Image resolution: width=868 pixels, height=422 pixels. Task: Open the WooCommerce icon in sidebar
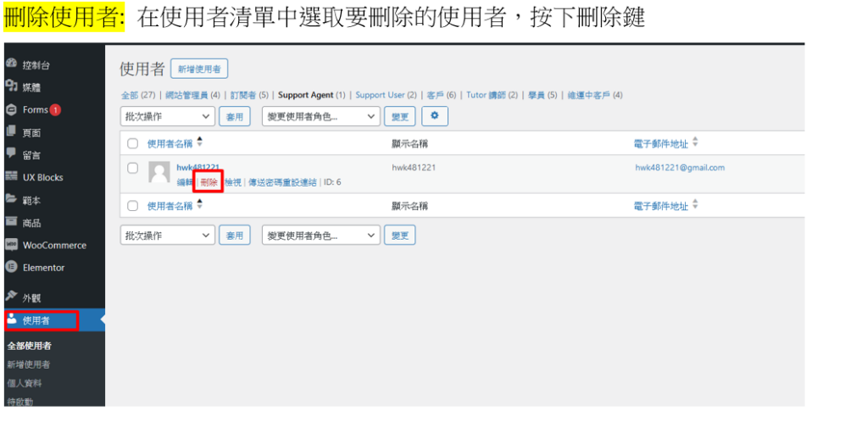(x=11, y=245)
